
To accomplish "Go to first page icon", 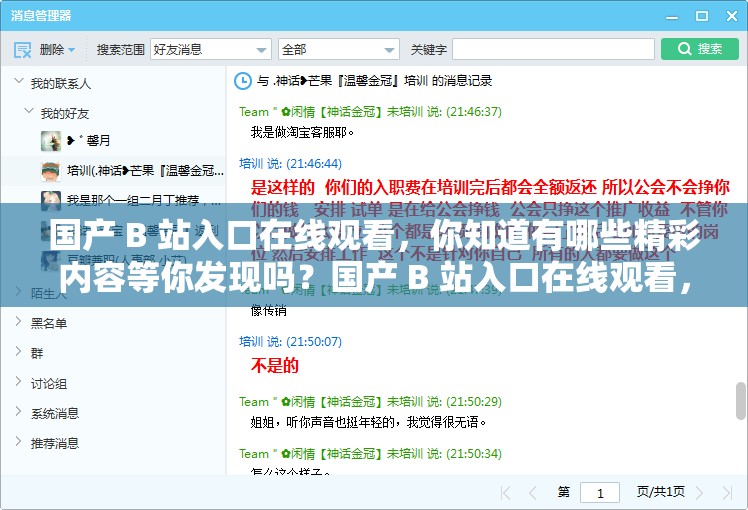I will tap(505, 492).
